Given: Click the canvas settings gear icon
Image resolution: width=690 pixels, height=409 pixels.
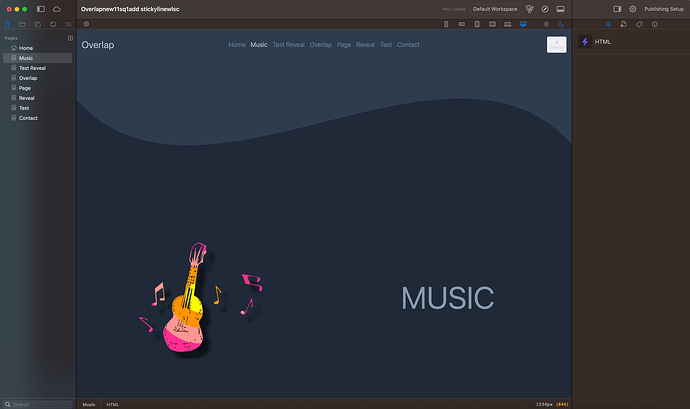Looking at the screenshot, I should pos(86,24).
